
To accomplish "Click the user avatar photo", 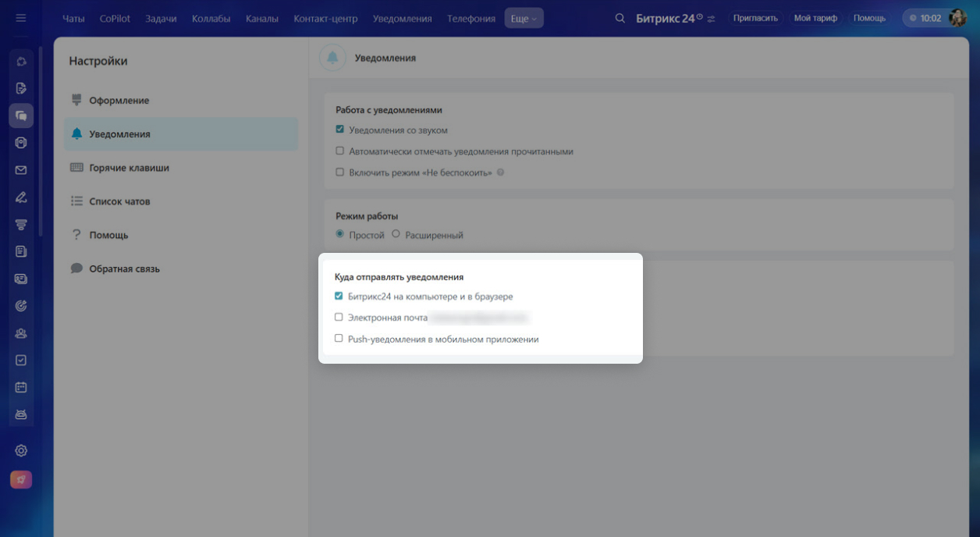I will 957,18.
